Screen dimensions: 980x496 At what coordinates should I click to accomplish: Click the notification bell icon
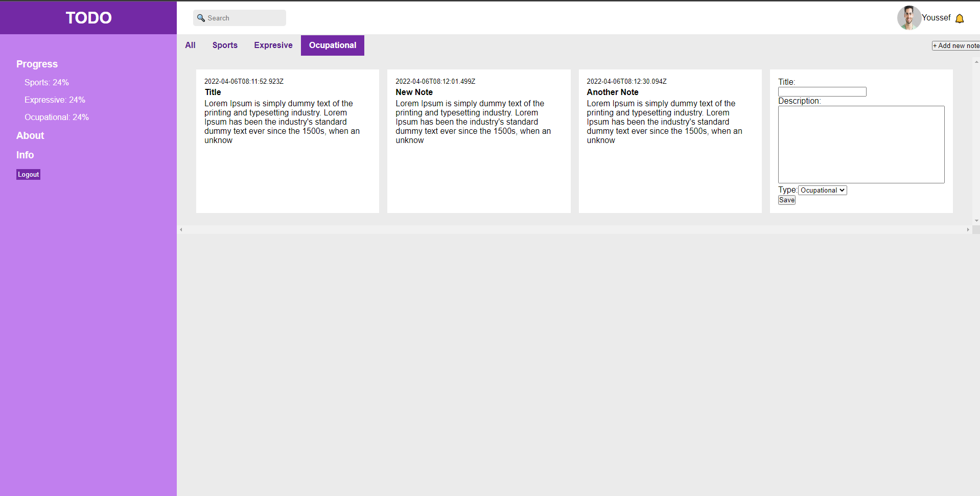[960, 18]
